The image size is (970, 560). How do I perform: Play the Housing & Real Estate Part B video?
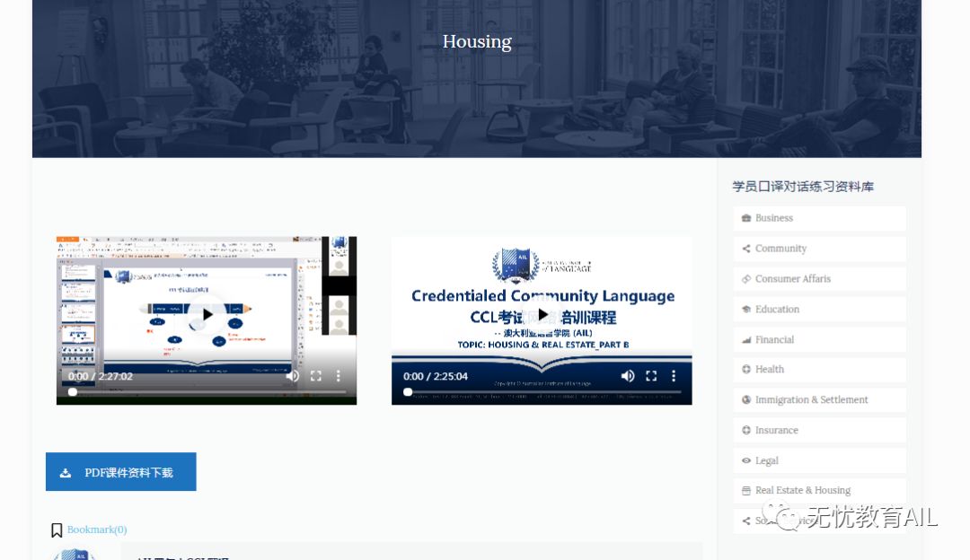[542, 314]
